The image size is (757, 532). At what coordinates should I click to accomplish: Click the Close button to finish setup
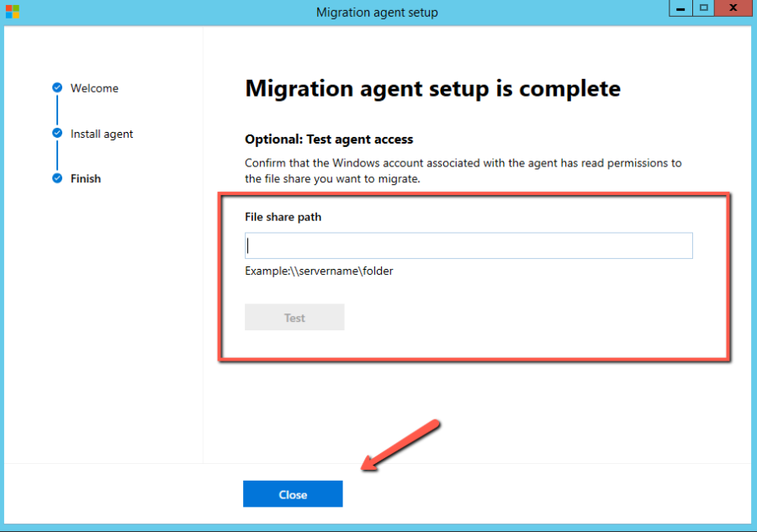(293, 493)
